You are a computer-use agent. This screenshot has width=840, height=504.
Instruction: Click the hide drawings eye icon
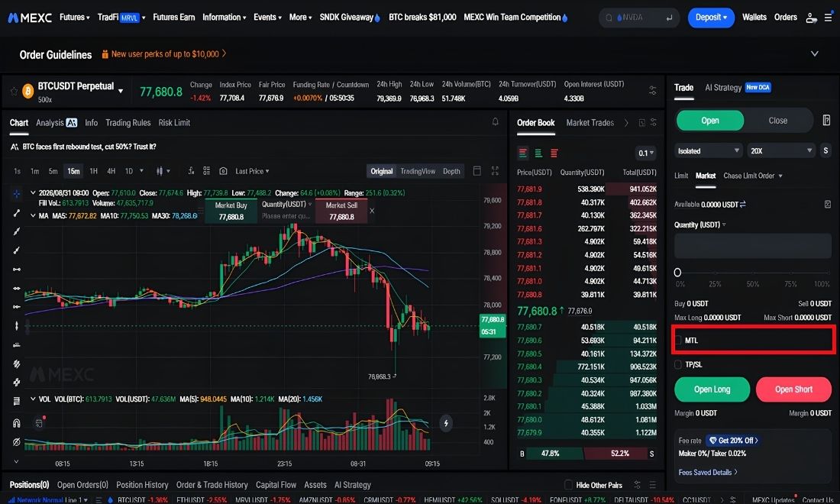17,442
